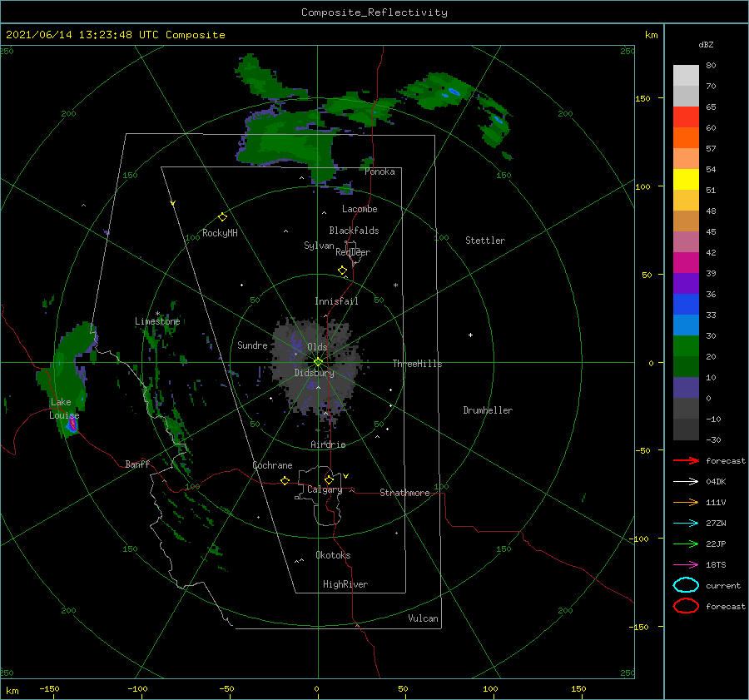This screenshot has width=749, height=700.
Task: Click the Calgary city label
Action: click(x=325, y=489)
